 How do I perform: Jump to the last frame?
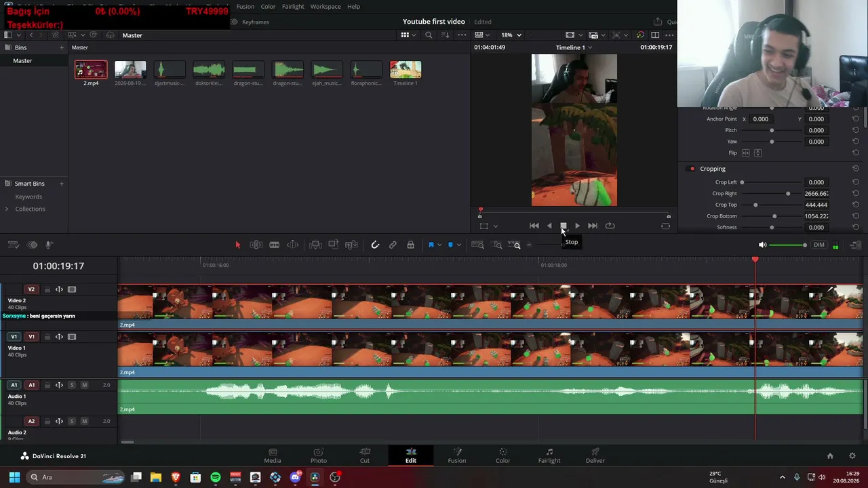[593, 226]
